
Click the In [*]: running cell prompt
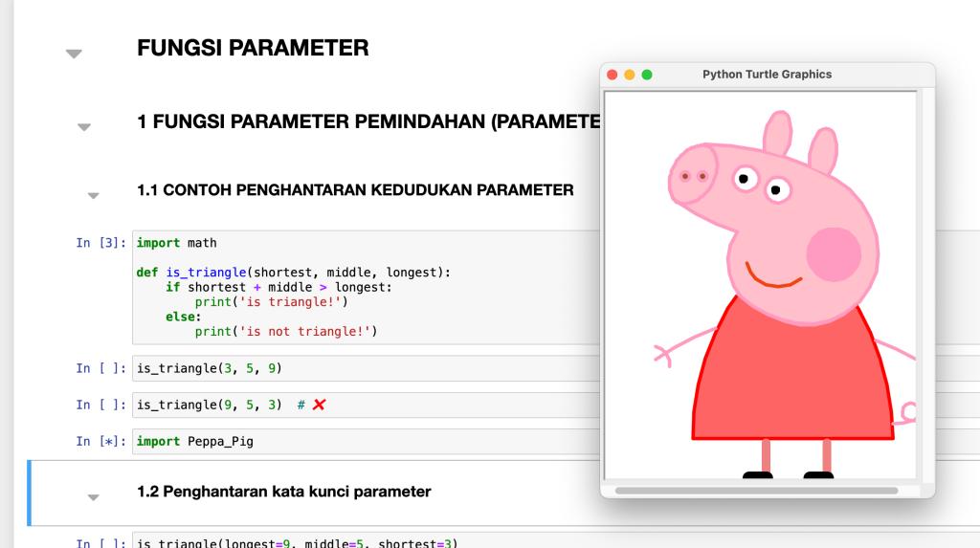pos(100,441)
